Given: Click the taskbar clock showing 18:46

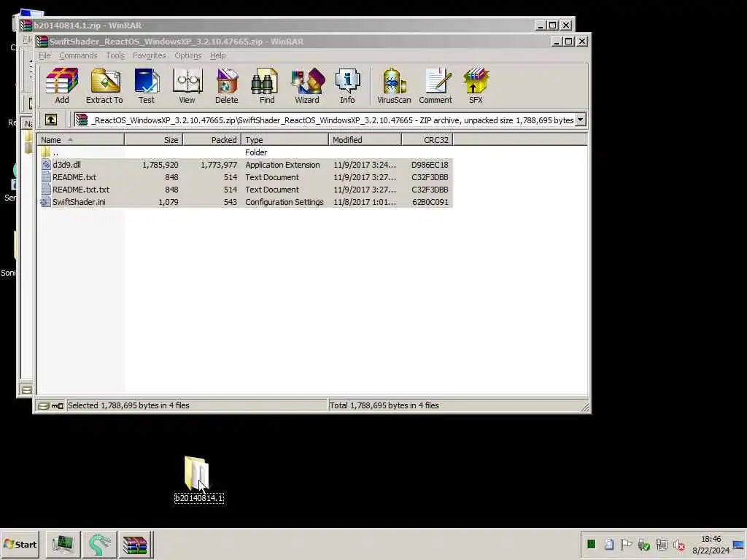Looking at the screenshot, I should pyautogui.click(x=711, y=539).
